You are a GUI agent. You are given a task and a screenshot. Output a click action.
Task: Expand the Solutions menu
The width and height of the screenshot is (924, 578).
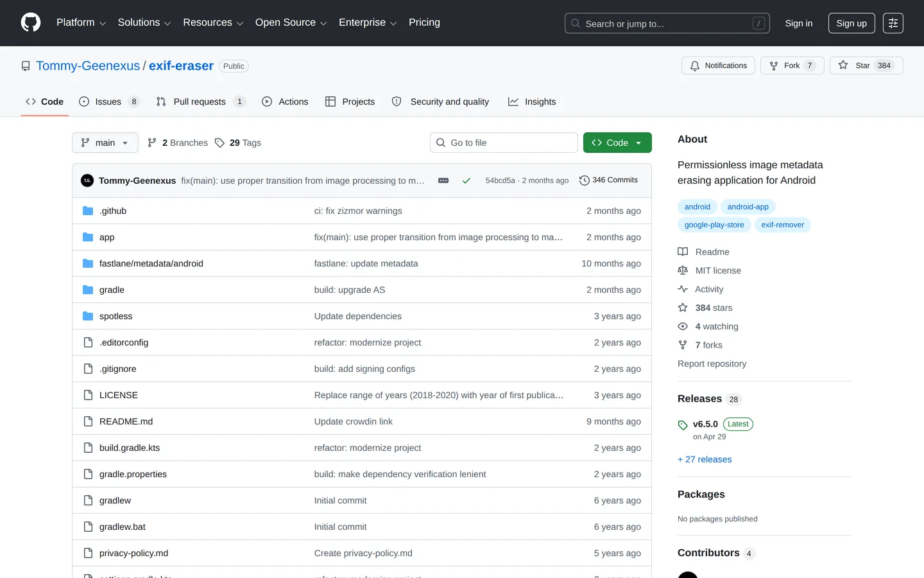(144, 22)
